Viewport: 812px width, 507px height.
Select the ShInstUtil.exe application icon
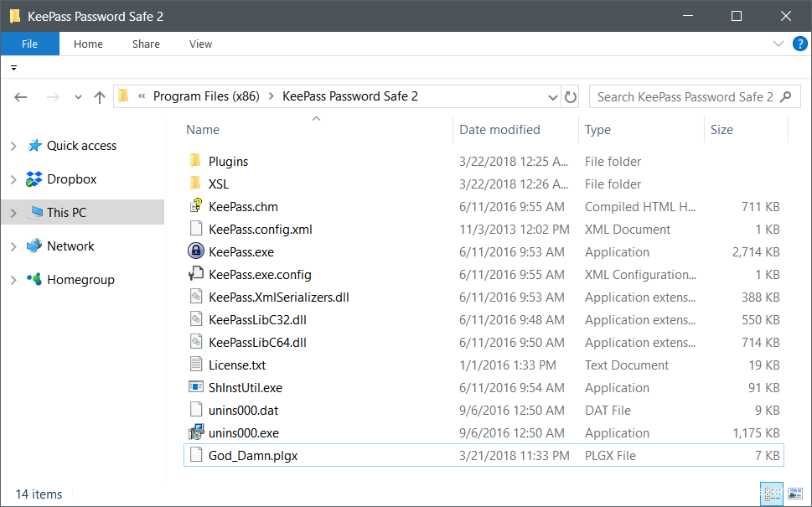coord(195,387)
